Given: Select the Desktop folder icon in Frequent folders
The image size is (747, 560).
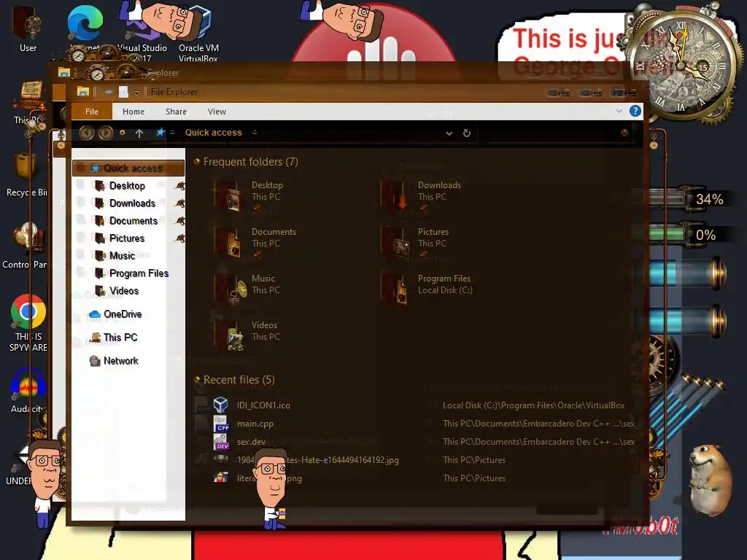Looking at the screenshot, I should click(x=228, y=195).
